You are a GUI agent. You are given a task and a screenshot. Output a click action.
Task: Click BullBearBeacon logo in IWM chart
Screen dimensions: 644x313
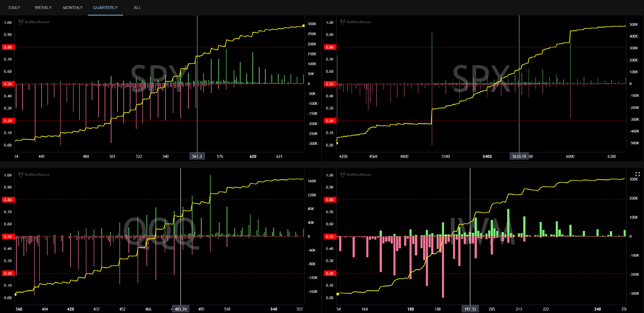(x=356, y=175)
